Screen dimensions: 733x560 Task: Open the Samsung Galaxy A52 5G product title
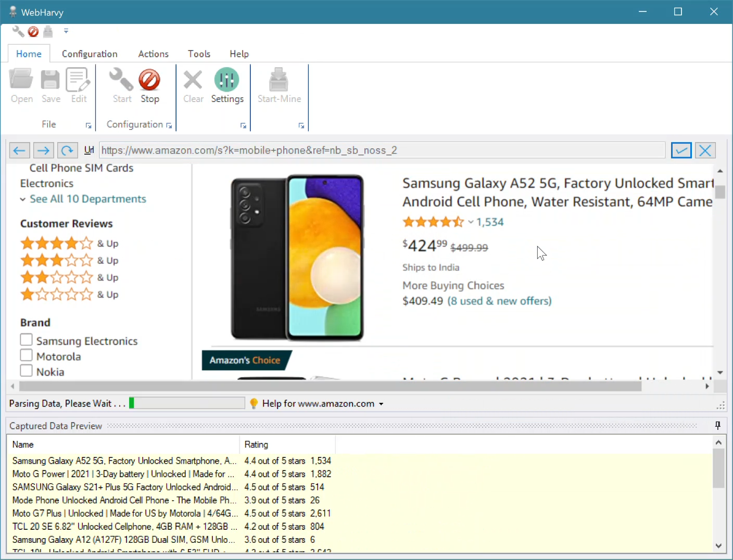coord(558,193)
